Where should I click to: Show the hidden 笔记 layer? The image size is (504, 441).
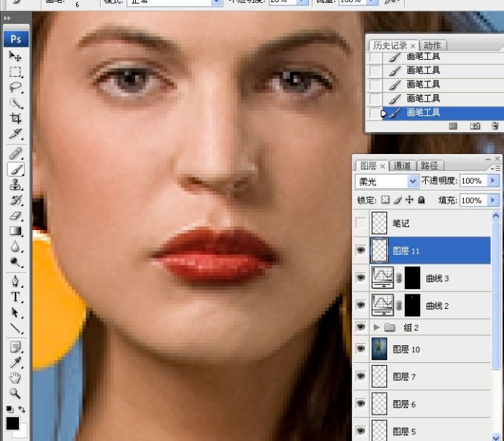coord(361,223)
